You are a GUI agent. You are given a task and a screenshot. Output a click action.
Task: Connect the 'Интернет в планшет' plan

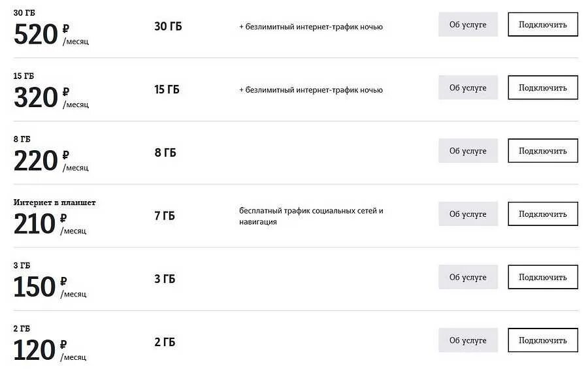(543, 214)
